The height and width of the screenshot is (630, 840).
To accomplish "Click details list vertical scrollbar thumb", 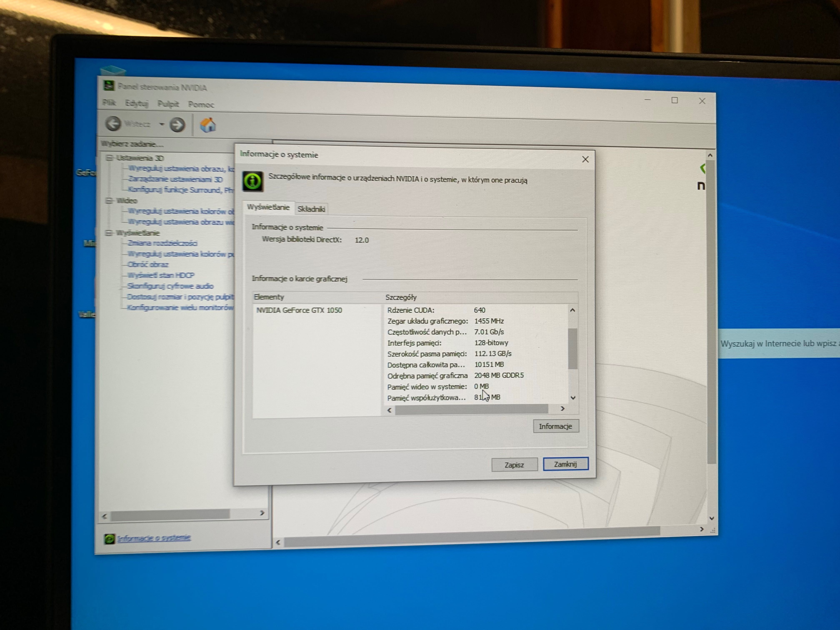I will coord(573,349).
